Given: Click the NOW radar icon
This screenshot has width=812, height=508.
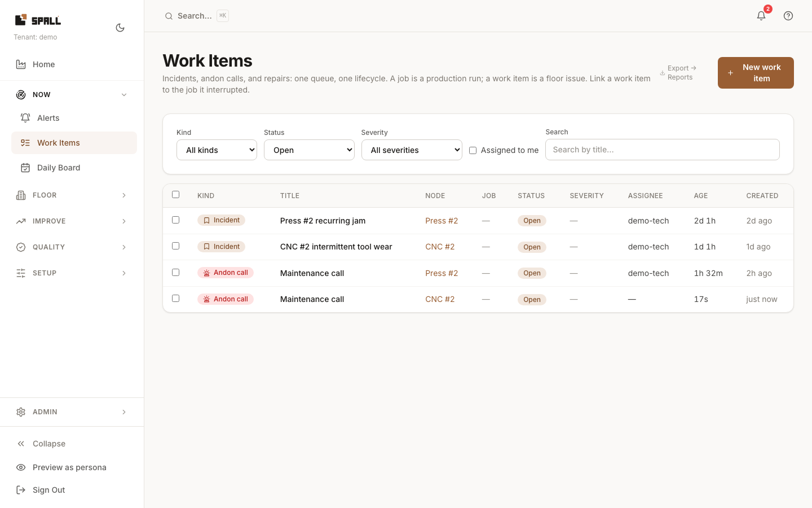Looking at the screenshot, I should tap(21, 95).
